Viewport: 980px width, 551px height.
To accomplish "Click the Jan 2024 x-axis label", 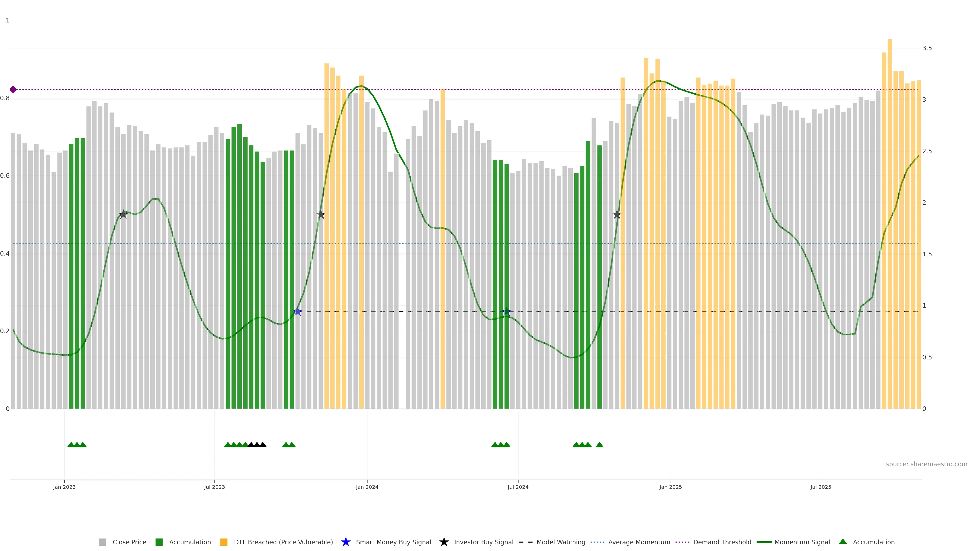I will point(367,487).
